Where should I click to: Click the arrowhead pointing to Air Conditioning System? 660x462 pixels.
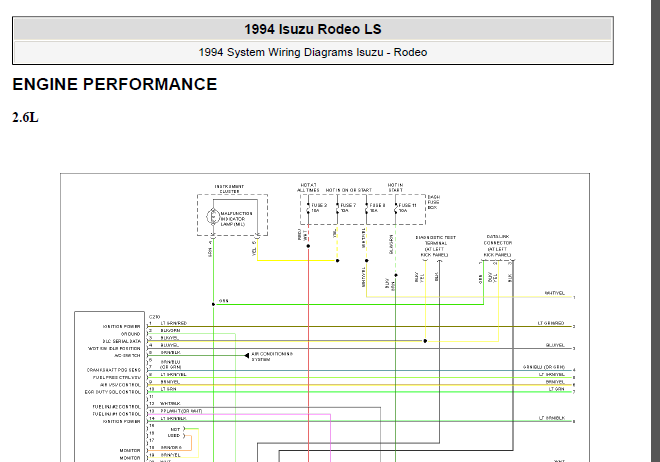247,356
